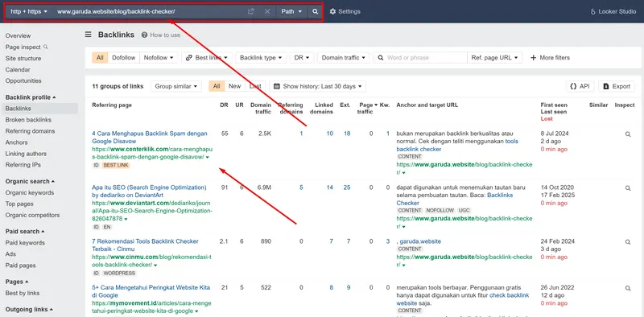The image size is (644, 317).
Task: Open the protocol http + https dropdown
Action: pos(29,11)
